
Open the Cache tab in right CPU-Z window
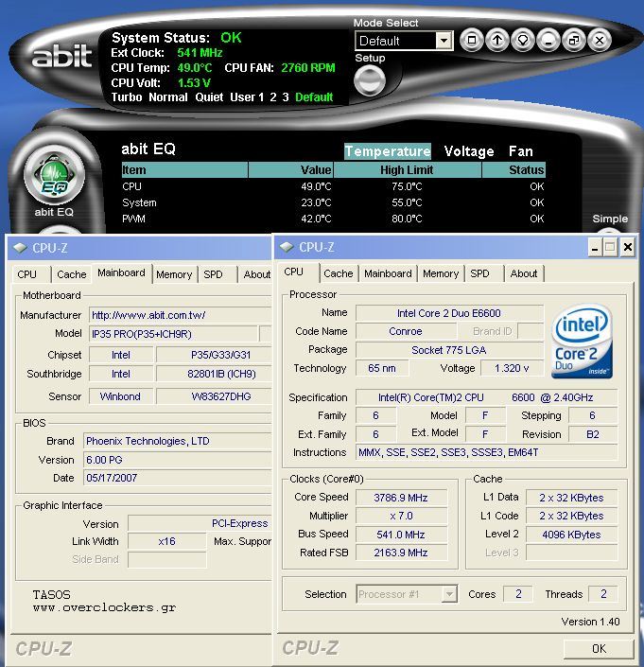(x=339, y=273)
